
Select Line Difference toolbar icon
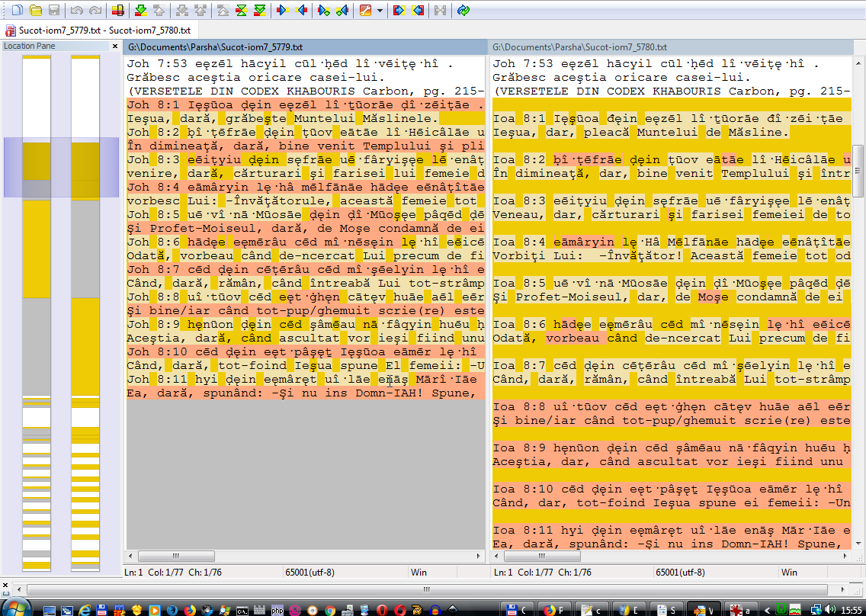(x=117, y=11)
